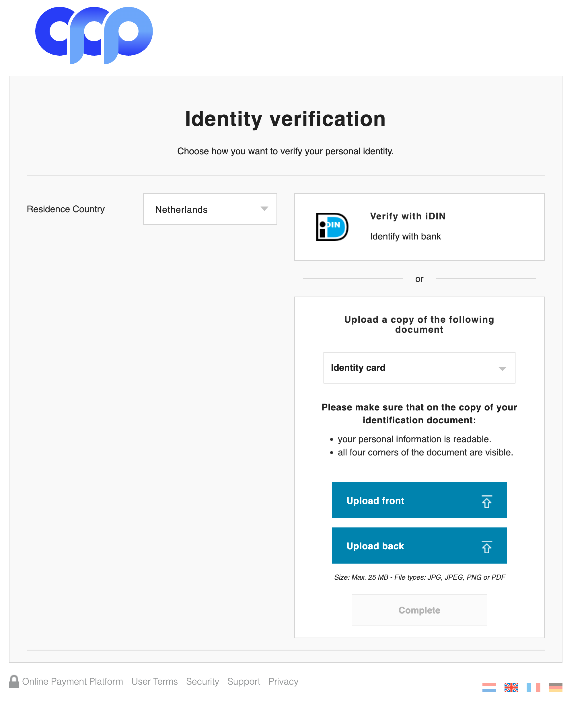The image size is (588, 709).
Task: Click the padlock icon in the footer
Action: (x=14, y=681)
